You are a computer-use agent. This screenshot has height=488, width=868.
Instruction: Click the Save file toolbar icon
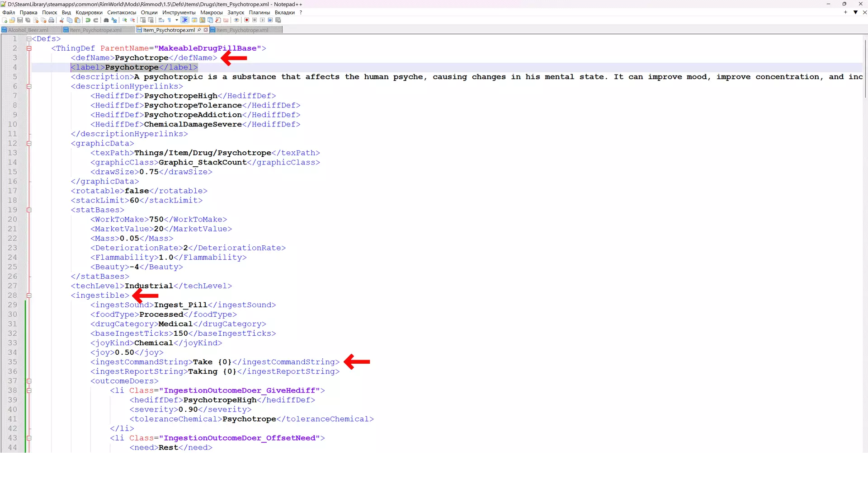click(x=20, y=20)
